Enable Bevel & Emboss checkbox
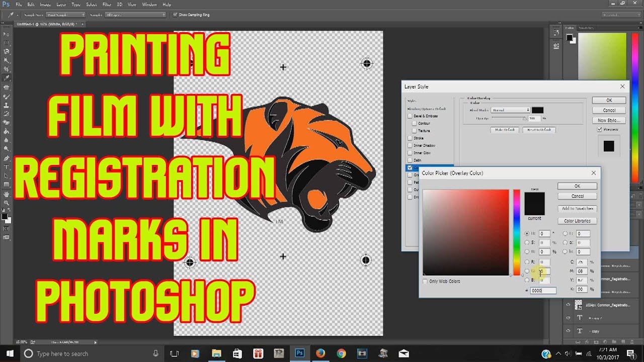 pos(410,116)
